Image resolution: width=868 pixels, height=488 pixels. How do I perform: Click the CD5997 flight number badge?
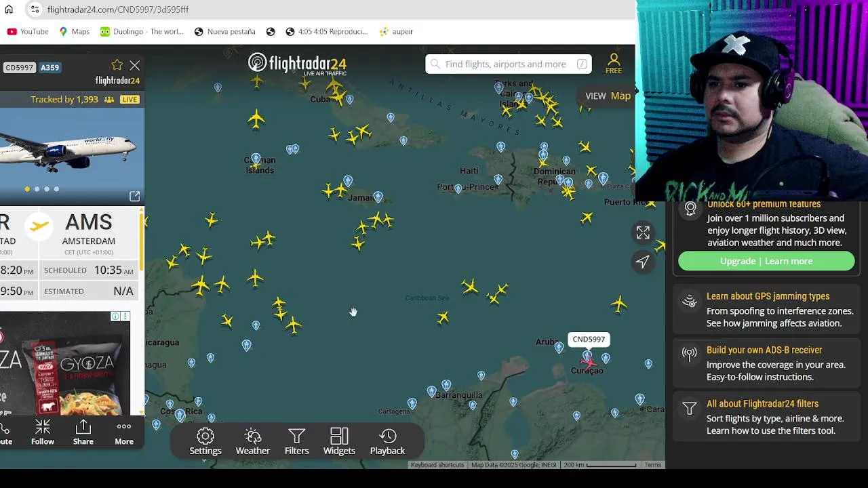[19, 67]
